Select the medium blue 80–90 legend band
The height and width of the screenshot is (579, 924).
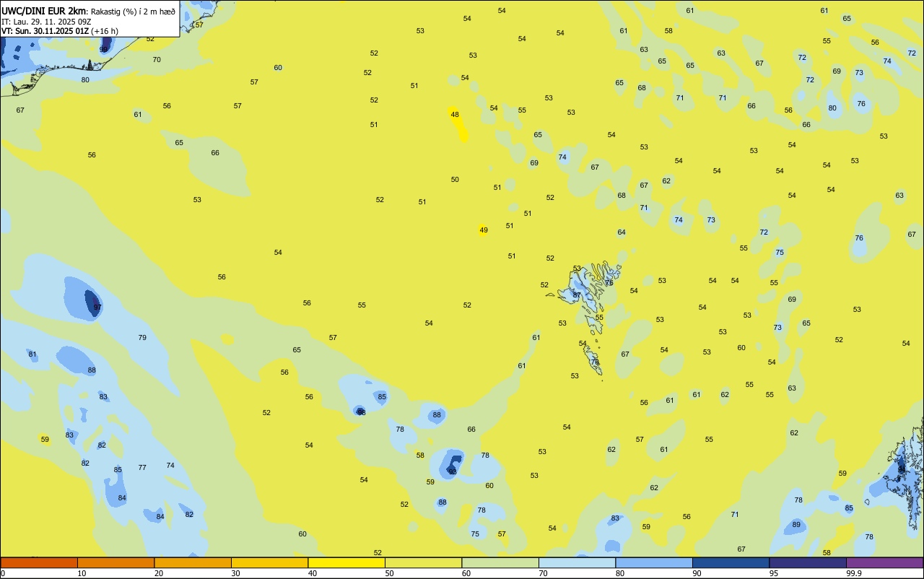[654, 562]
